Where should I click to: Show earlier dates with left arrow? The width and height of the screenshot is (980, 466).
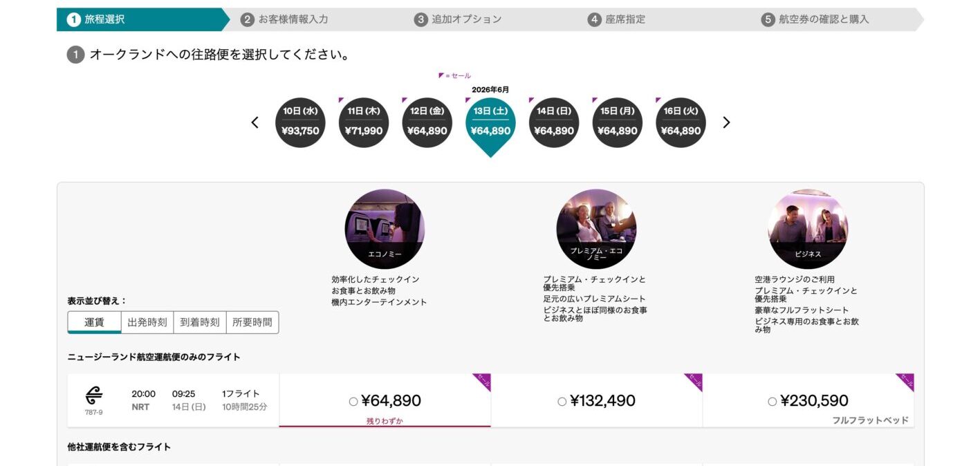[255, 122]
